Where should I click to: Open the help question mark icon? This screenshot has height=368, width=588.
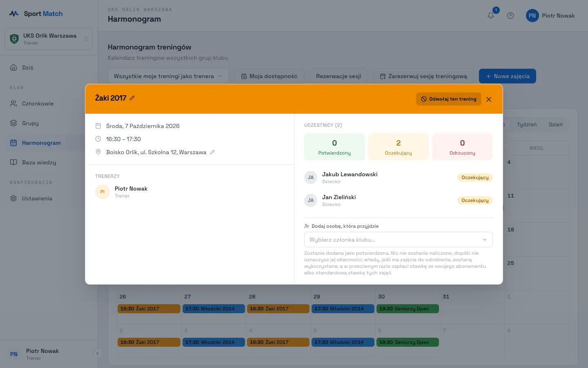click(510, 16)
